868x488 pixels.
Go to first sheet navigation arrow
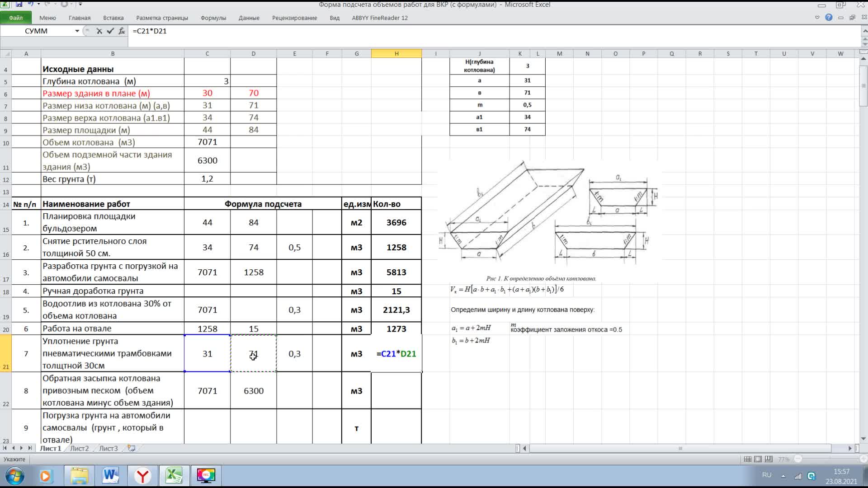pos(5,448)
